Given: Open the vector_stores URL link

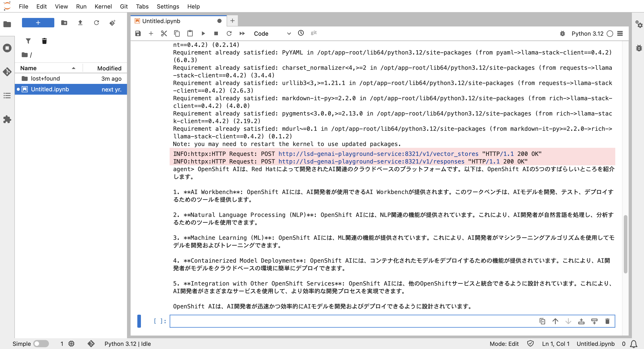Looking at the screenshot, I should pos(378,154).
